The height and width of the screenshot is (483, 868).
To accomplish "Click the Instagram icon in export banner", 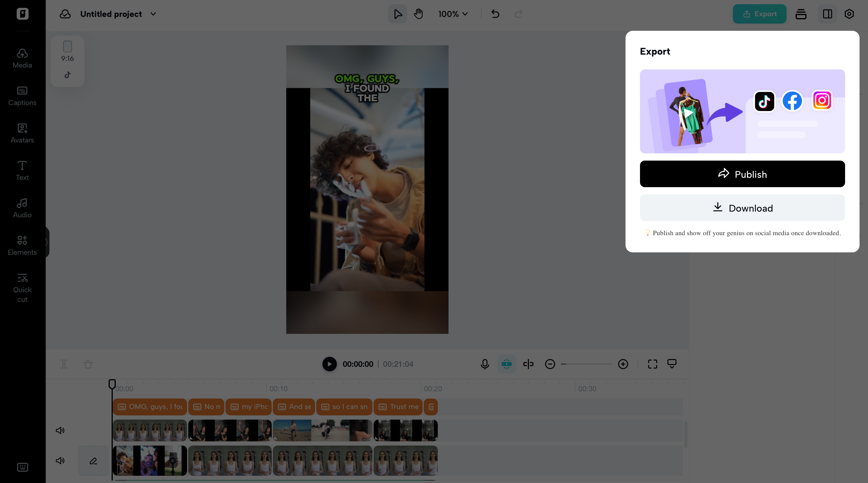I will [x=822, y=100].
